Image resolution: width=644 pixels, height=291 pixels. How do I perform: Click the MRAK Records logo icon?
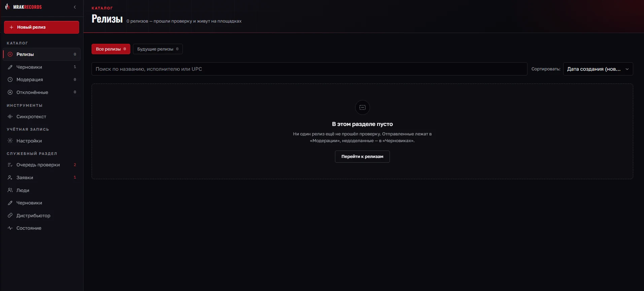(7, 7)
